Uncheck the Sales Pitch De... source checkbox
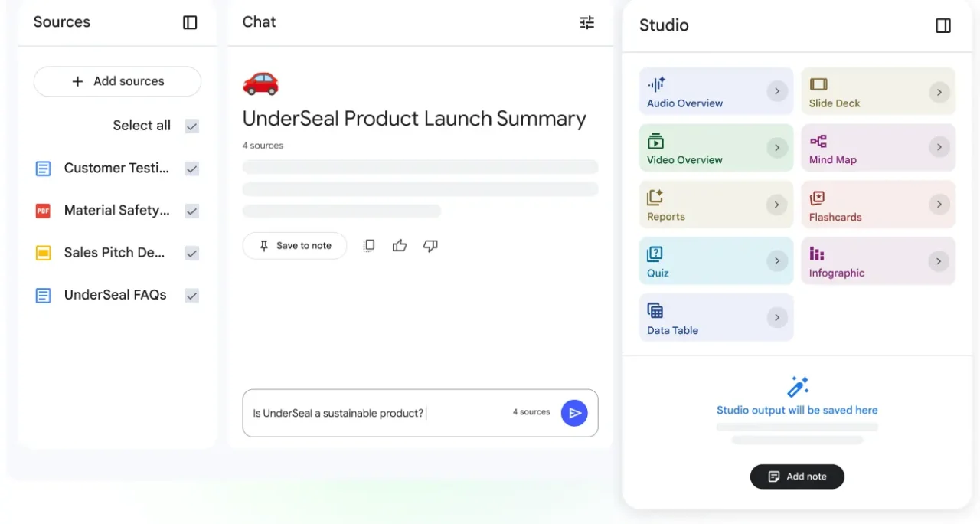980x524 pixels. (192, 253)
